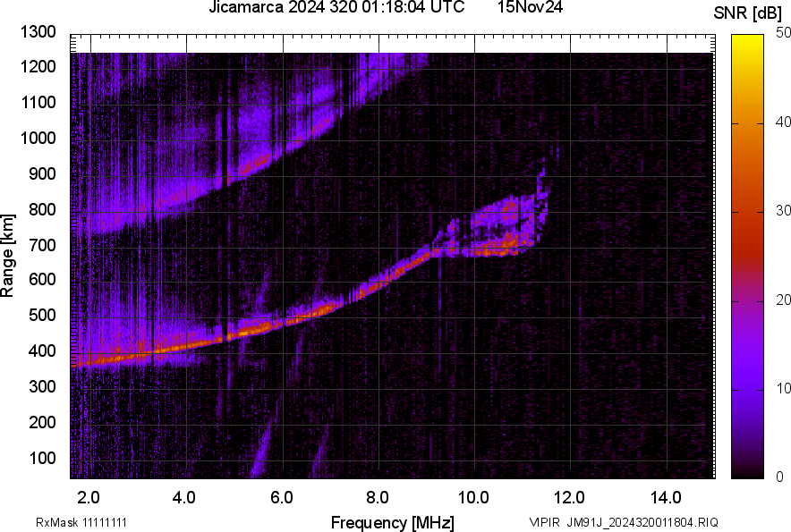Click the file name 'JM91J_2024320011804.RIQ'

pos(642,522)
